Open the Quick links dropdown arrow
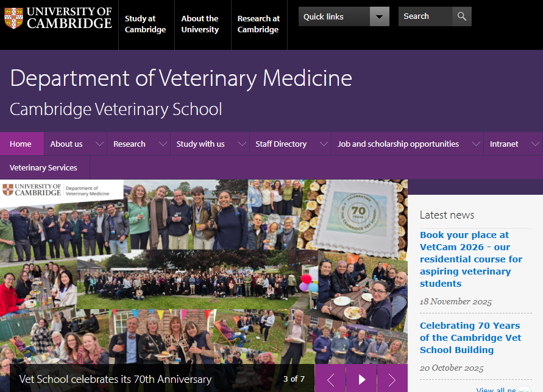Screen dimensions: 543x392 (380, 16)
